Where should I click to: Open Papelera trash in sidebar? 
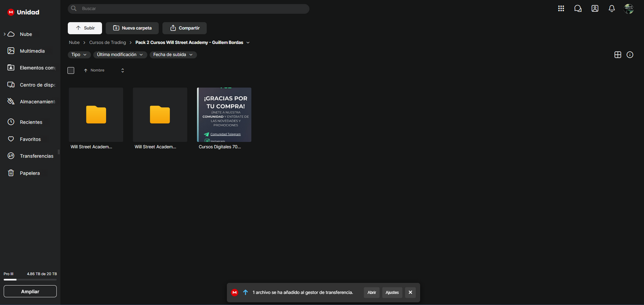[29, 173]
